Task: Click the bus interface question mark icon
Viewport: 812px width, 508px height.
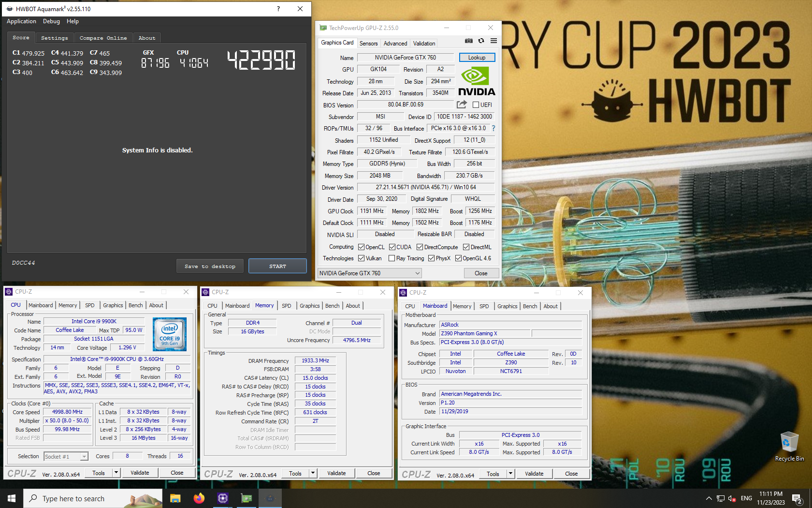Action: (493, 128)
